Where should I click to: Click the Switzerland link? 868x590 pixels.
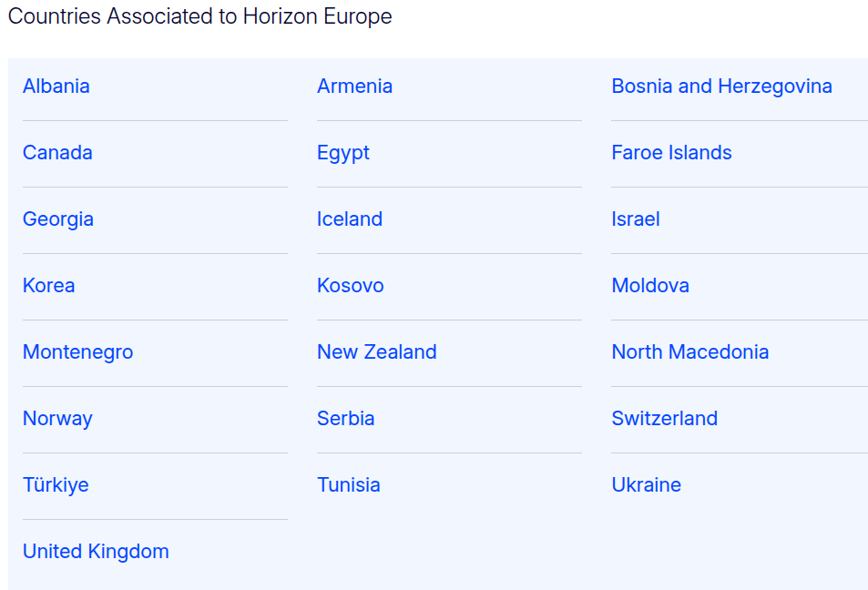point(665,419)
